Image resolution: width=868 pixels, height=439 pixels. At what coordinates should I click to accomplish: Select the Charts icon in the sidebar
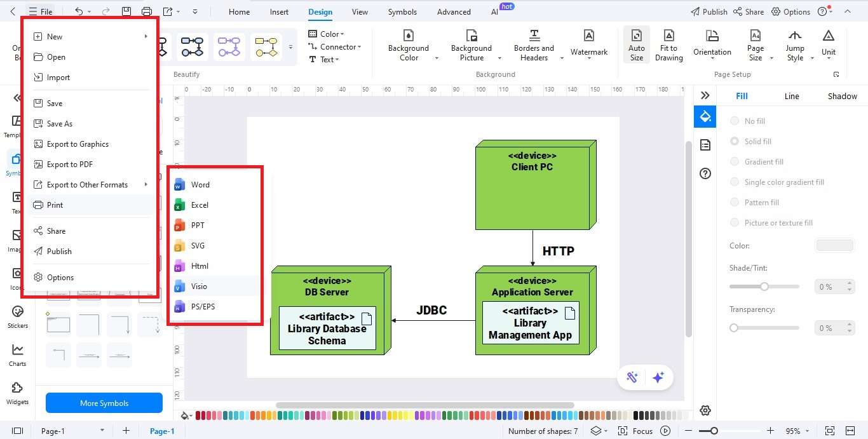coord(17,354)
